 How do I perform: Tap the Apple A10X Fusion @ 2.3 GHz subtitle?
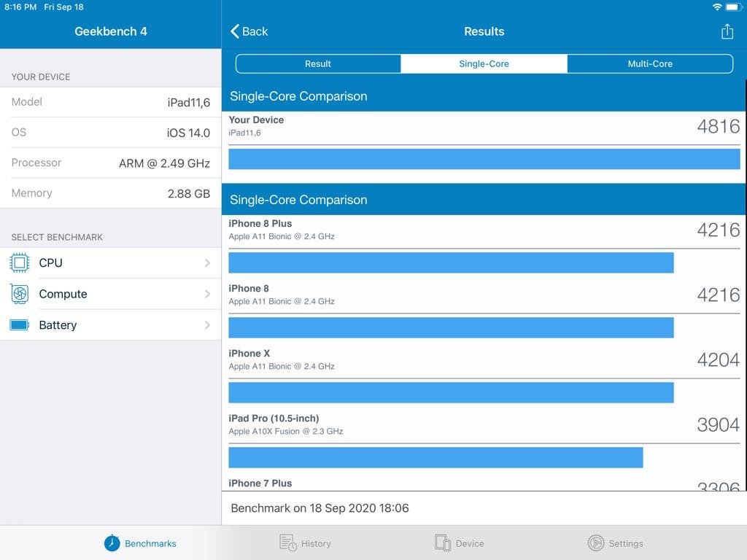coord(286,432)
